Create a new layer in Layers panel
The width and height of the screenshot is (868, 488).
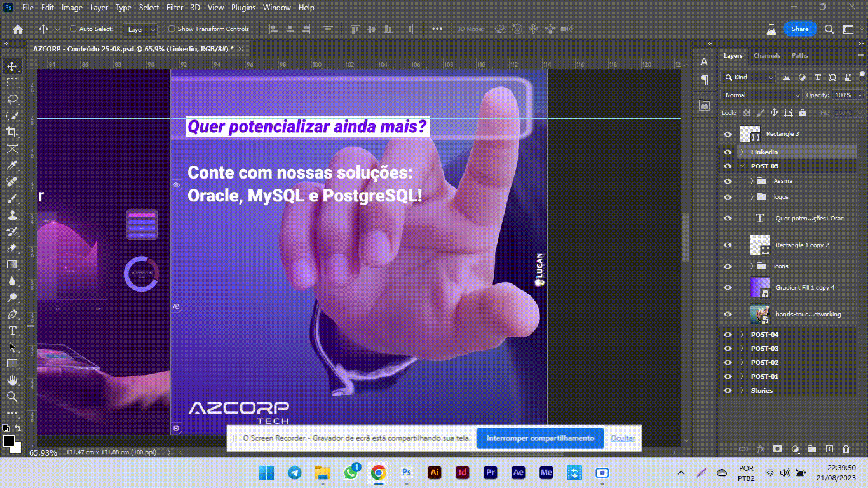829,449
